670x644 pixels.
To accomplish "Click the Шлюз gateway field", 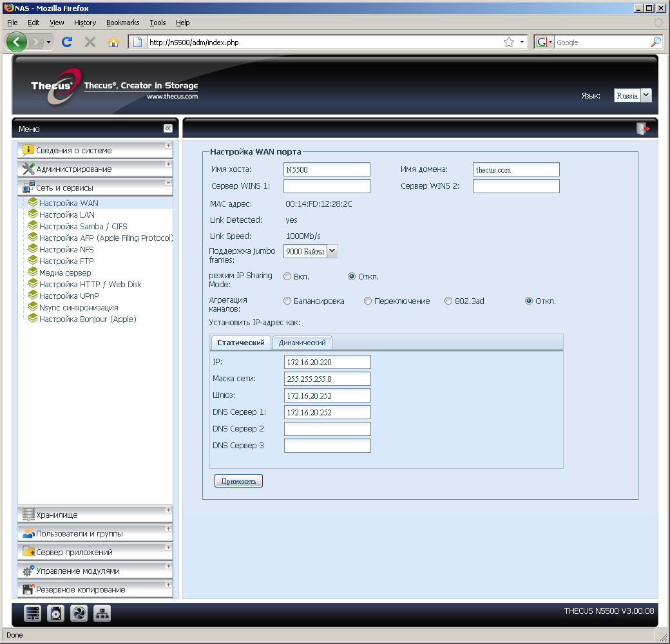I will tap(327, 395).
